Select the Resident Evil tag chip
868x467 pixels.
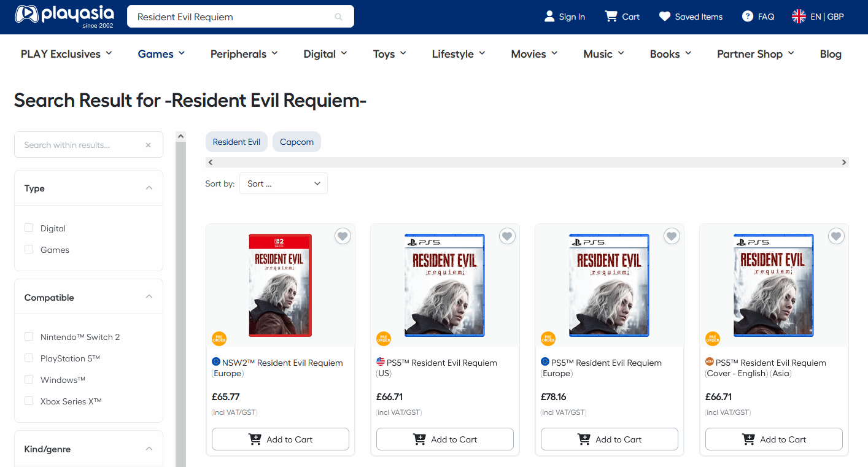point(236,142)
